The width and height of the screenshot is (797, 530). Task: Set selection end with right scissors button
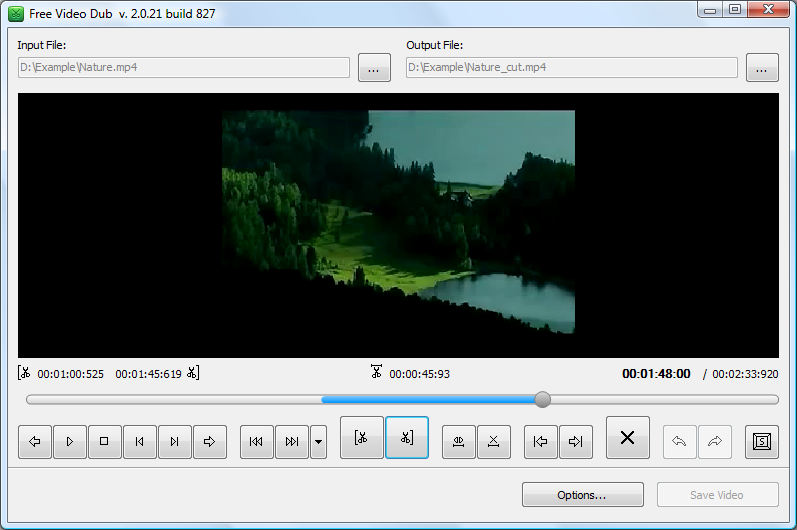pyautogui.click(x=407, y=438)
